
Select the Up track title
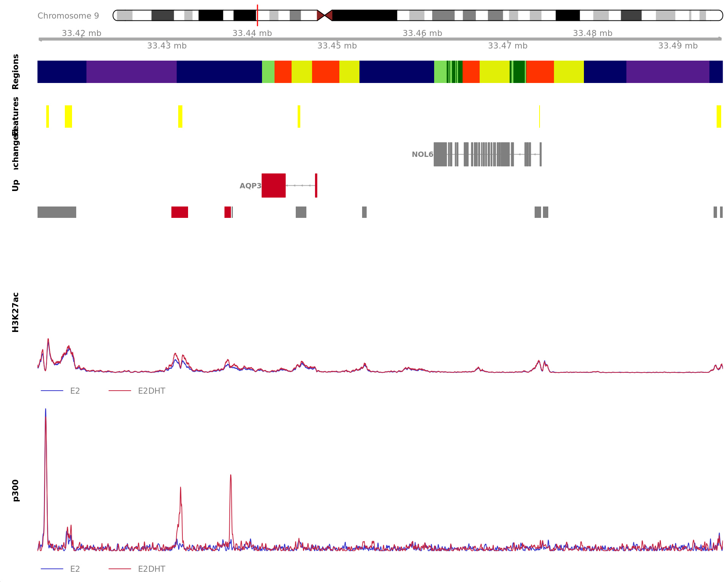pyautogui.click(x=16, y=185)
